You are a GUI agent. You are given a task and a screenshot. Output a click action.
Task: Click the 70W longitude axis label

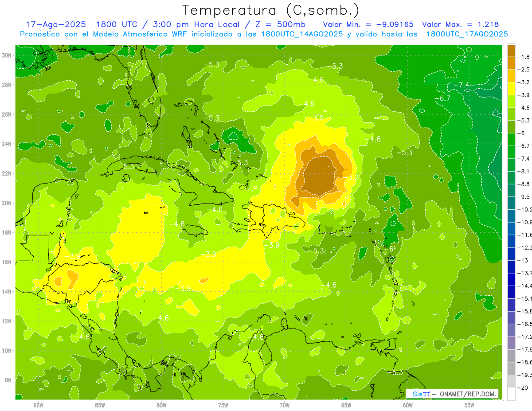click(285, 405)
